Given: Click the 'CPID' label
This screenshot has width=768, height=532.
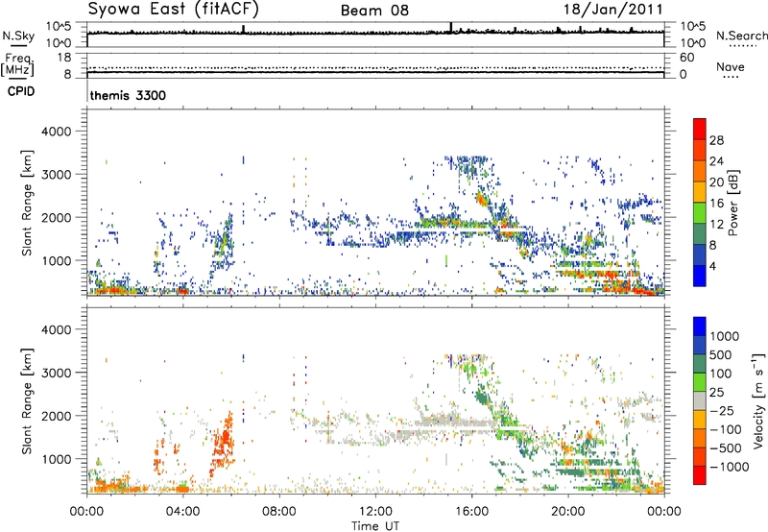Looking at the screenshot, I should (x=21, y=91).
